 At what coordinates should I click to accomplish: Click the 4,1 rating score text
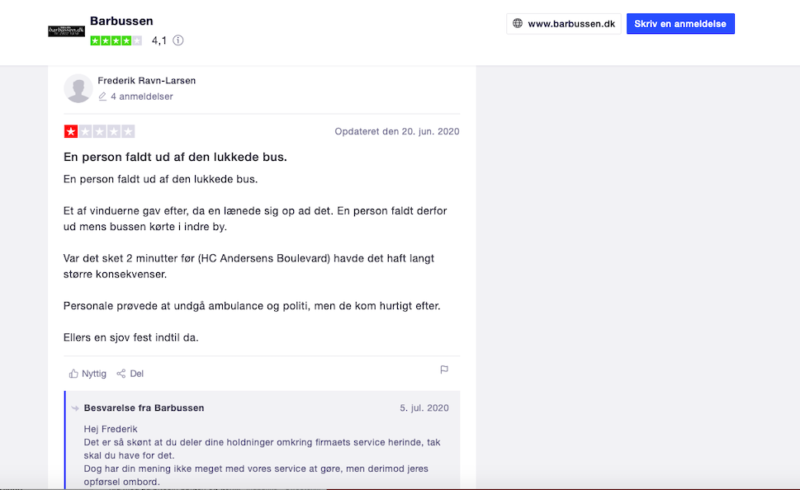tap(159, 40)
